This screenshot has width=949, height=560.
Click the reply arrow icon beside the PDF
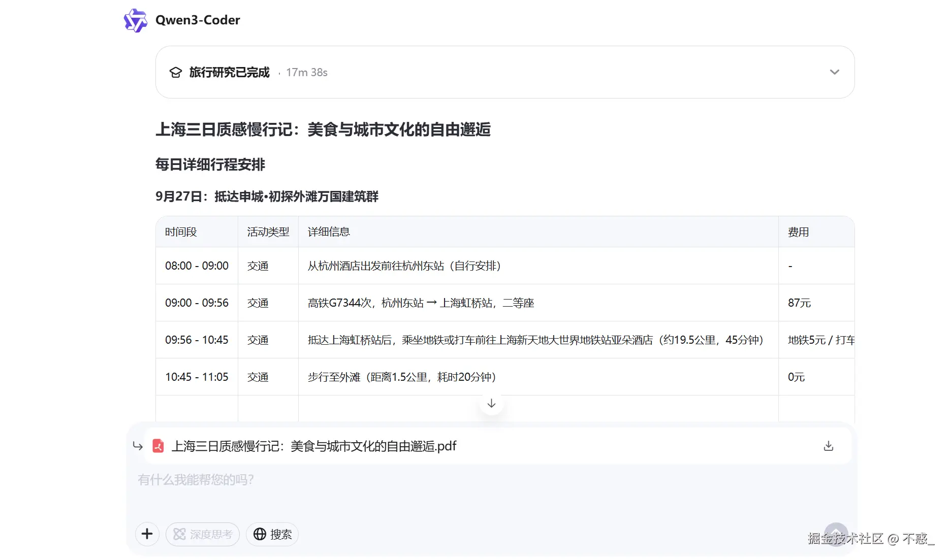click(138, 446)
